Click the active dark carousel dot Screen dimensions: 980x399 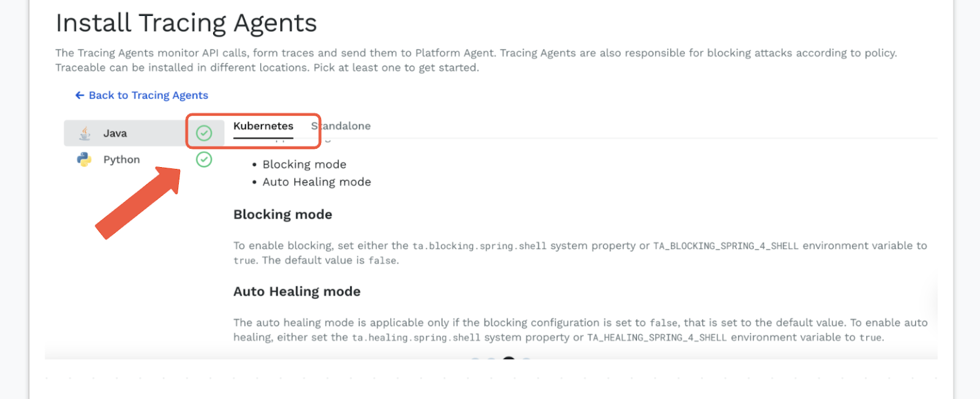point(508,359)
